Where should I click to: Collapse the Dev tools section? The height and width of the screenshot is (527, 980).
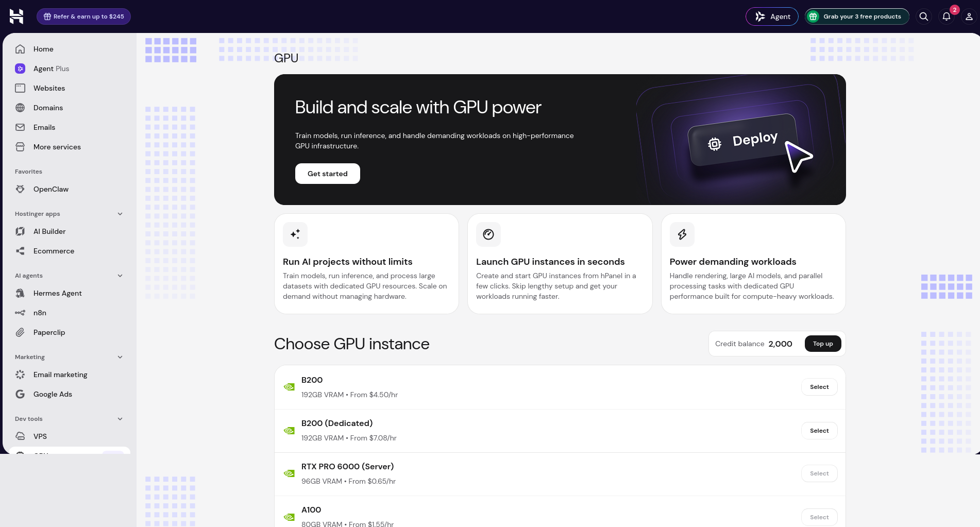coord(120,419)
